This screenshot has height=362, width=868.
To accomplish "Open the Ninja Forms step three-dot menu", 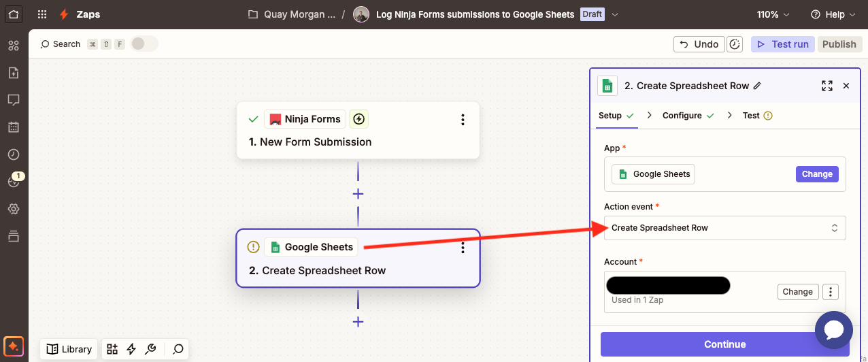I will 463,120.
